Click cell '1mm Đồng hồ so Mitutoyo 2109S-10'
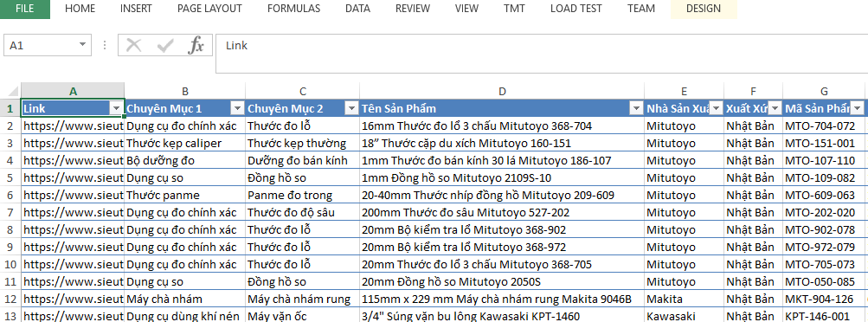This screenshot has height=322, width=868. (x=502, y=178)
